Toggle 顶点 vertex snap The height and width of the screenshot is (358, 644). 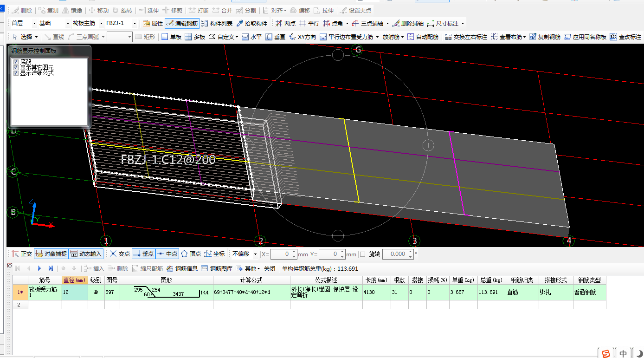pyautogui.click(x=191, y=254)
